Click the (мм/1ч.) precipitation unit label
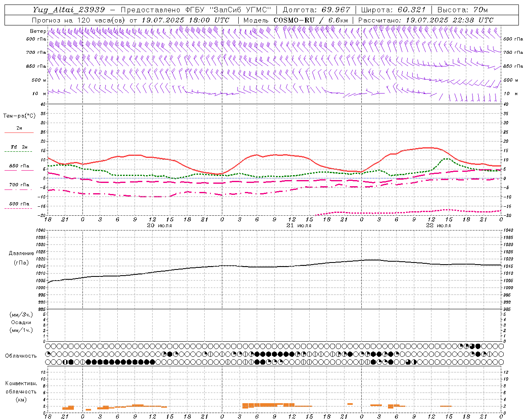This screenshot has height=420, width=525. 21,330
